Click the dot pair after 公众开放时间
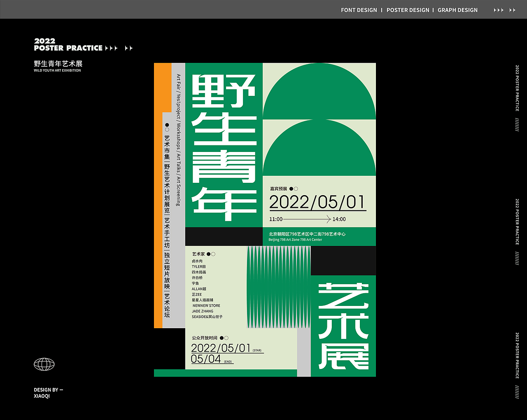This screenshot has height=420, width=527. pos(224,338)
